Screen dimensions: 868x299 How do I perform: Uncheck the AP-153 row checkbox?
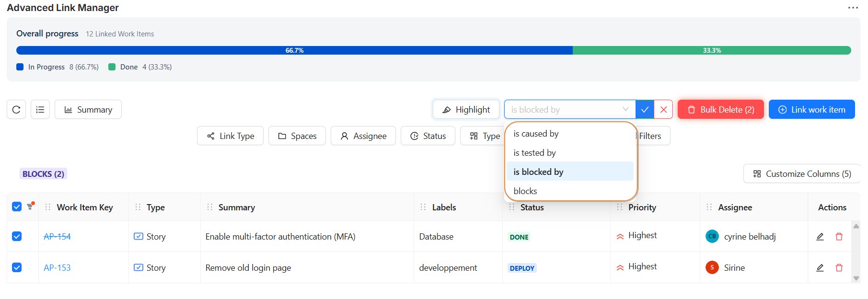click(17, 267)
